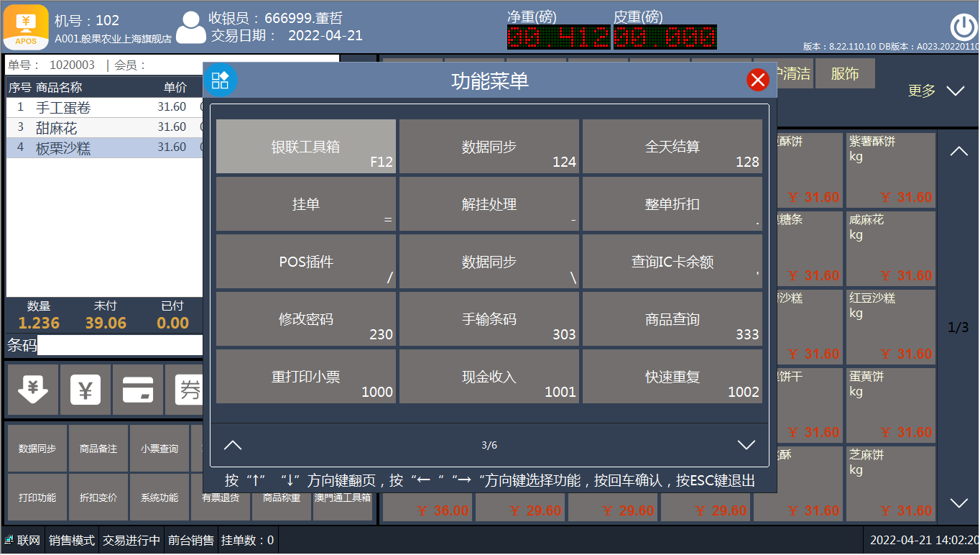
Task: Click the APOS logo icon
Action: point(27,27)
